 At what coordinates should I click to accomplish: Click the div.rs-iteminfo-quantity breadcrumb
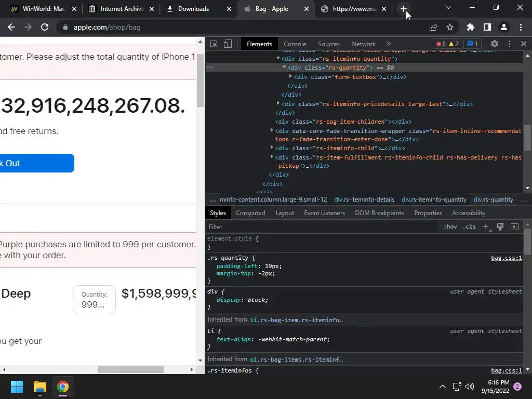[434, 199]
